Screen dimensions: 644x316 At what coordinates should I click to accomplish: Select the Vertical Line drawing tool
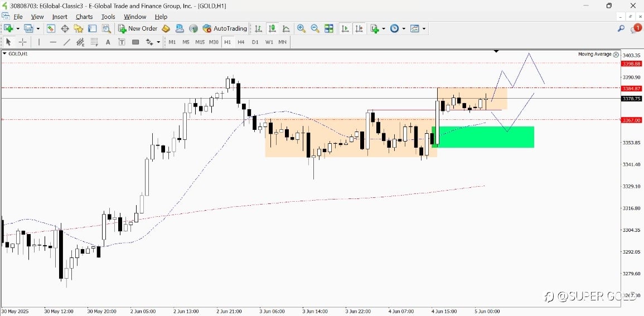tap(39, 42)
